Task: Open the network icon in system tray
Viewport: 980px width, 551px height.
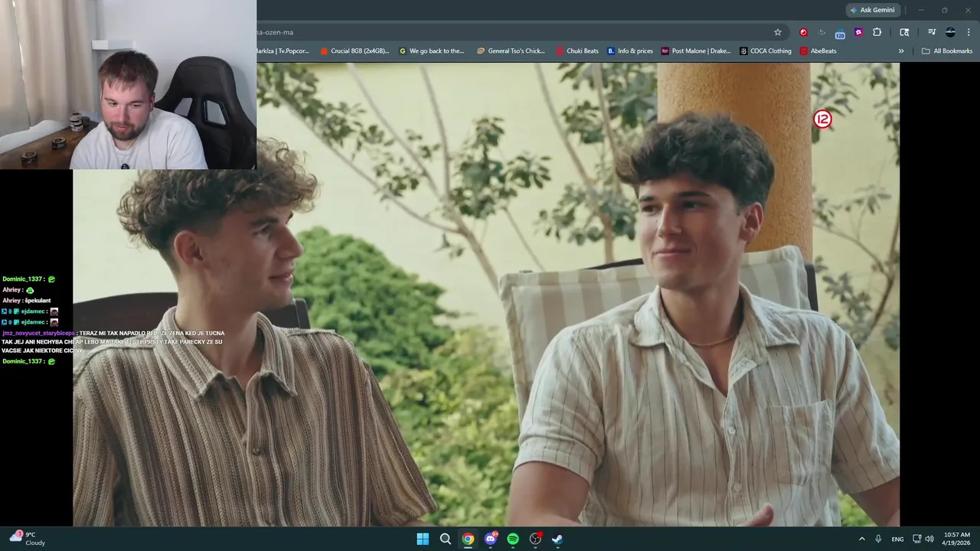Action: click(x=917, y=539)
